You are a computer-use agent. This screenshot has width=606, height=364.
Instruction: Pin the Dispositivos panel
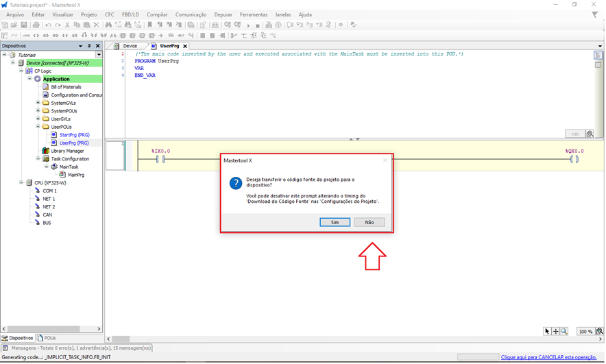pyautogui.click(x=89, y=46)
